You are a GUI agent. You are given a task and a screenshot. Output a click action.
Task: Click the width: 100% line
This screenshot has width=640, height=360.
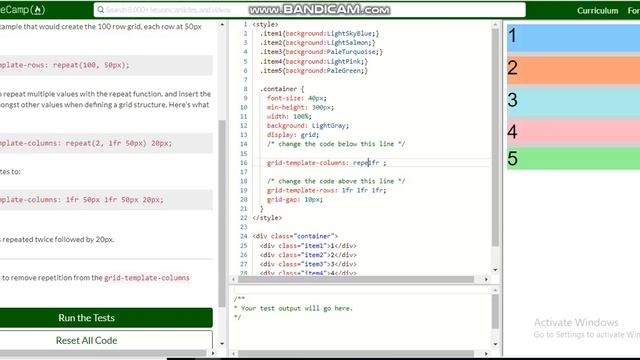pos(289,116)
